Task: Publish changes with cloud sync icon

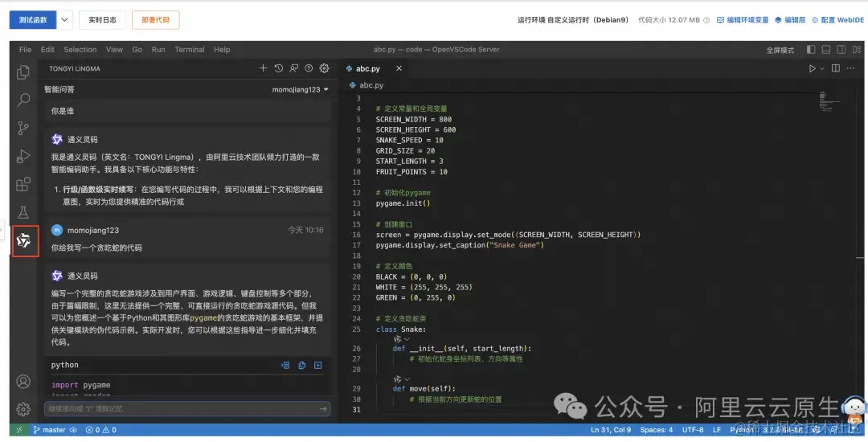Action: click(72, 430)
